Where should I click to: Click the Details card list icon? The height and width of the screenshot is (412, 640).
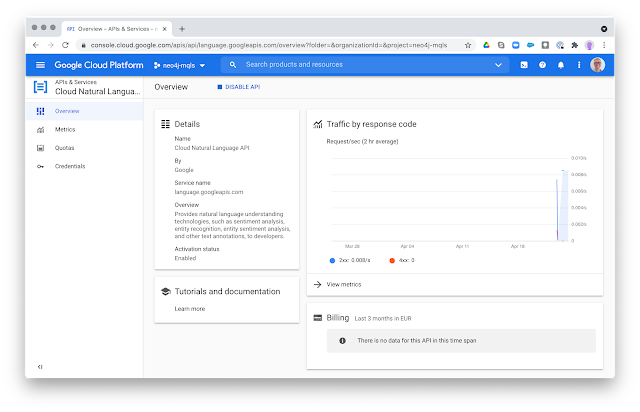tap(165, 124)
